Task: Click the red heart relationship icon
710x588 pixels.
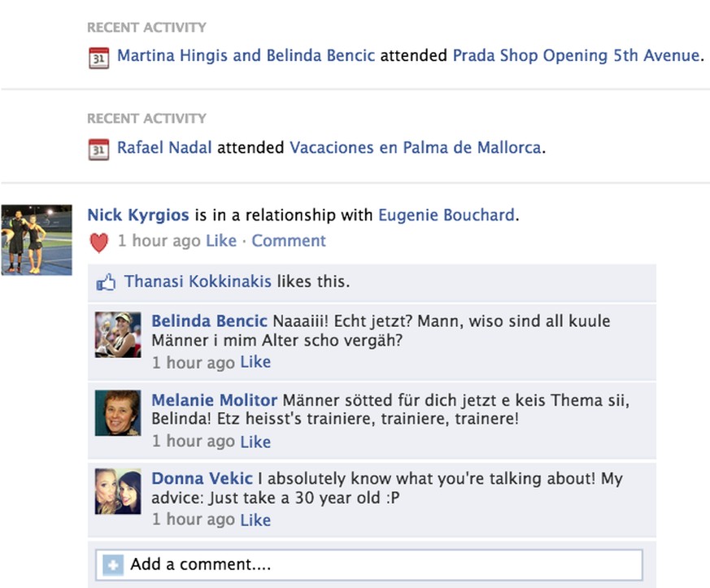Action: coord(98,242)
